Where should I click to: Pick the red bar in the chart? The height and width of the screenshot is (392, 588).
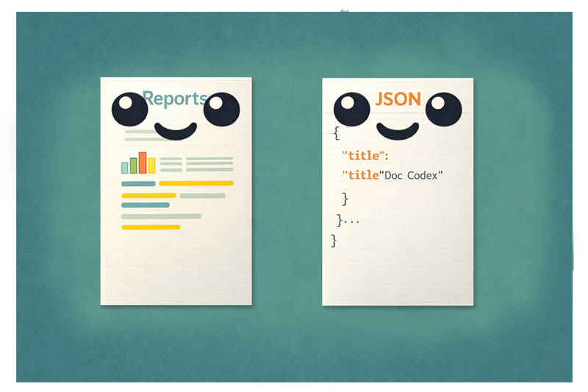click(143, 163)
